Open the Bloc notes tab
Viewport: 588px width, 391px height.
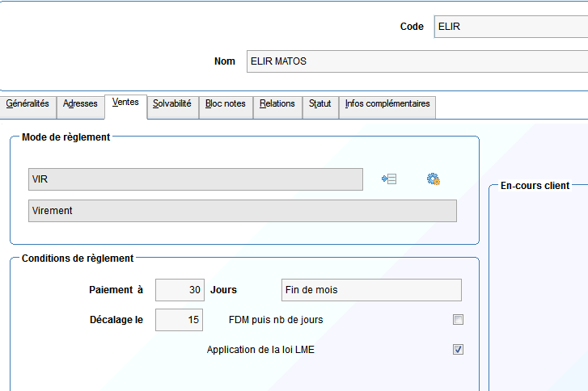[x=226, y=104]
